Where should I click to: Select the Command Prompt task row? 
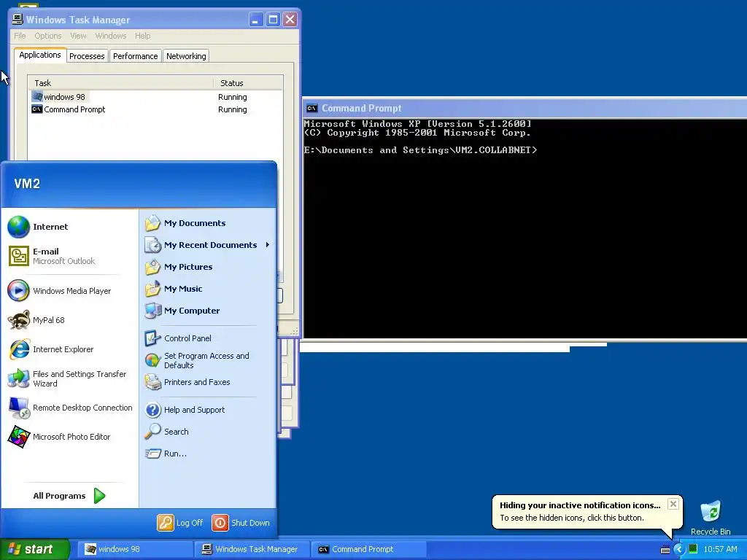[155, 109]
